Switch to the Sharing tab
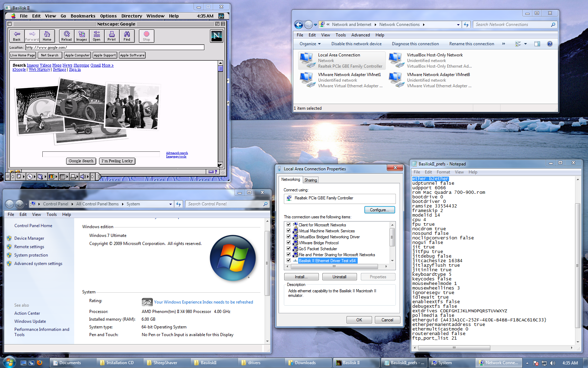 (x=310, y=179)
